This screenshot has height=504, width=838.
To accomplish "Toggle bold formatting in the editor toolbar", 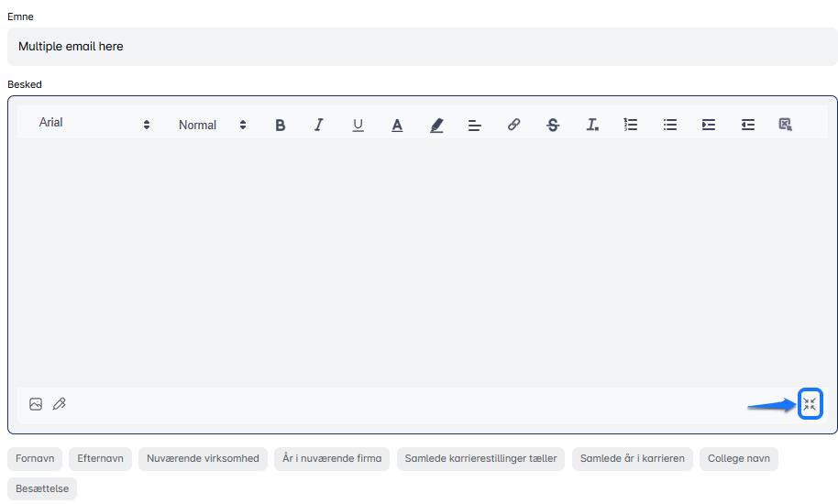I will (x=281, y=125).
